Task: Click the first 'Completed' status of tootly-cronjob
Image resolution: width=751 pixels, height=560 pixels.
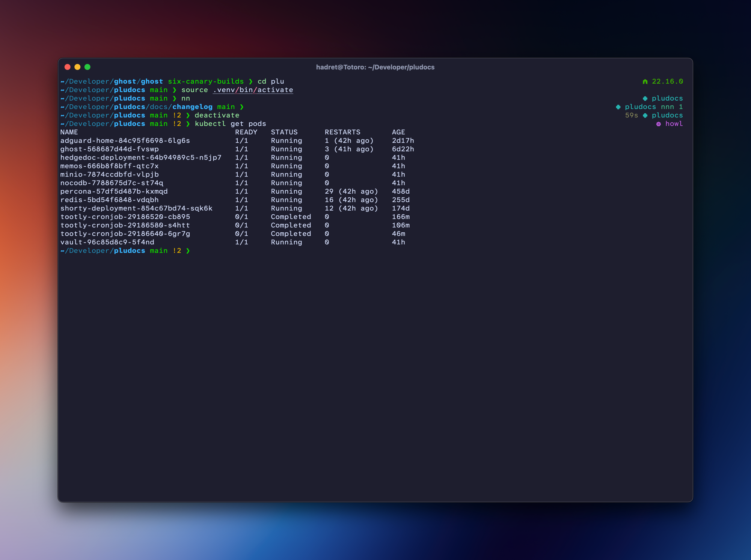Action: tap(291, 217)
